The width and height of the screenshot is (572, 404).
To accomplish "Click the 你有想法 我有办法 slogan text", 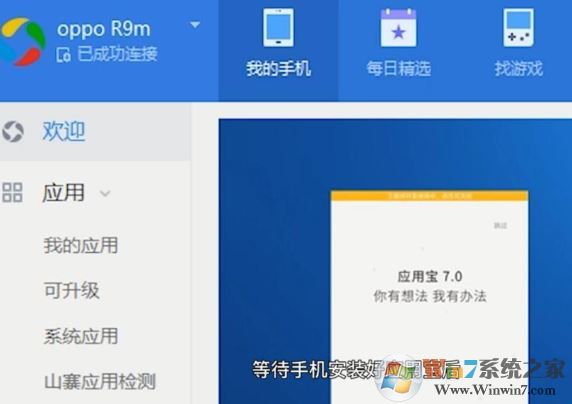I will point(430,296).
